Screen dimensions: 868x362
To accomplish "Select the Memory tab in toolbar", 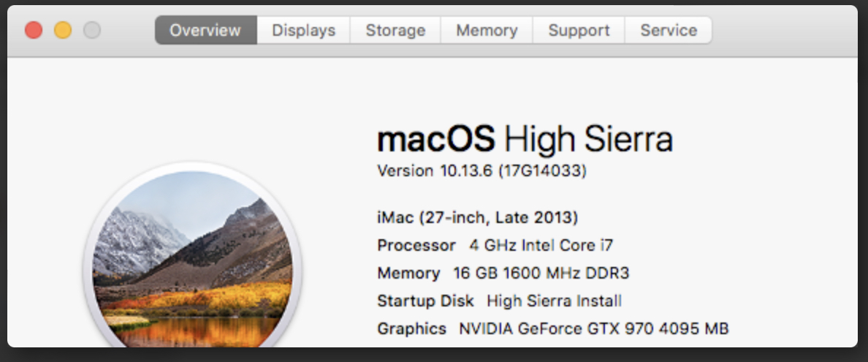I will click(487, 31).
